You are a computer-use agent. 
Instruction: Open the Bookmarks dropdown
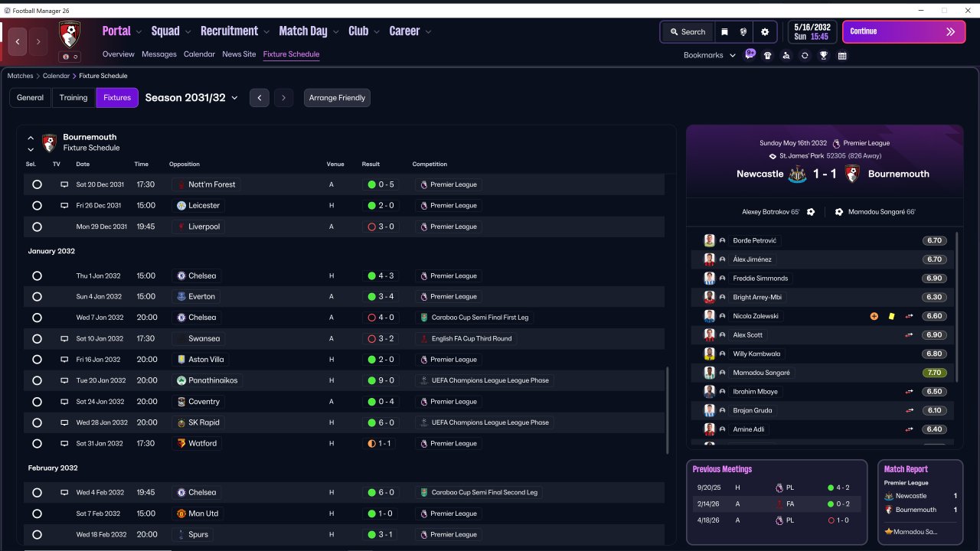[x=710, y=55]
